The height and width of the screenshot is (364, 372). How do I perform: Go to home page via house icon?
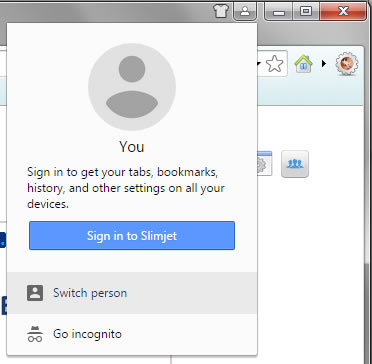303,64
